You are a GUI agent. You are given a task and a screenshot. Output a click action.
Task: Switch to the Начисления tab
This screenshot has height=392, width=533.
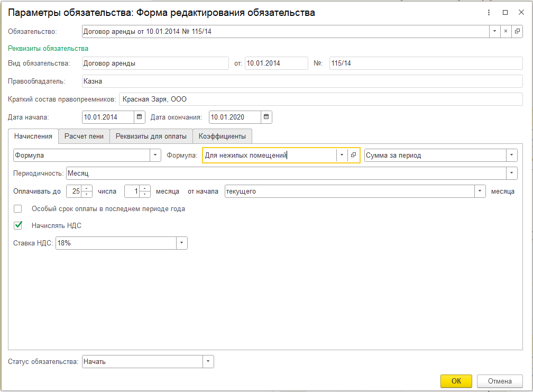[x=33, y=136]
